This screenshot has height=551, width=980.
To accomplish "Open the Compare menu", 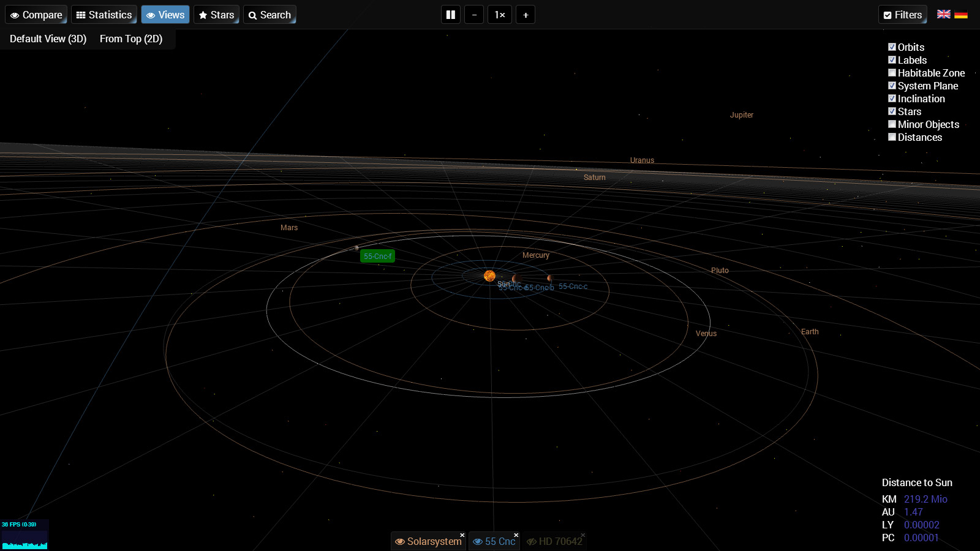I will click(x=36, y=15).
